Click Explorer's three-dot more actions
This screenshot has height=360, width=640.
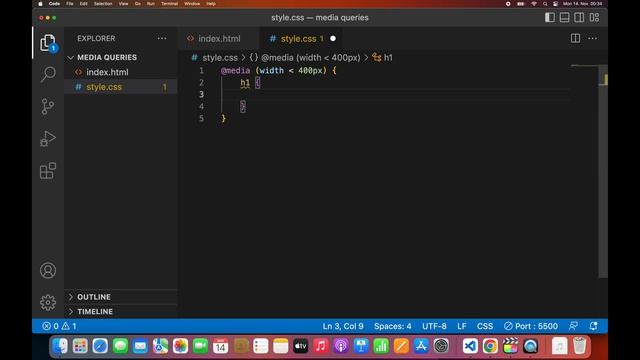pyautogui.click(x=162, y=38)
